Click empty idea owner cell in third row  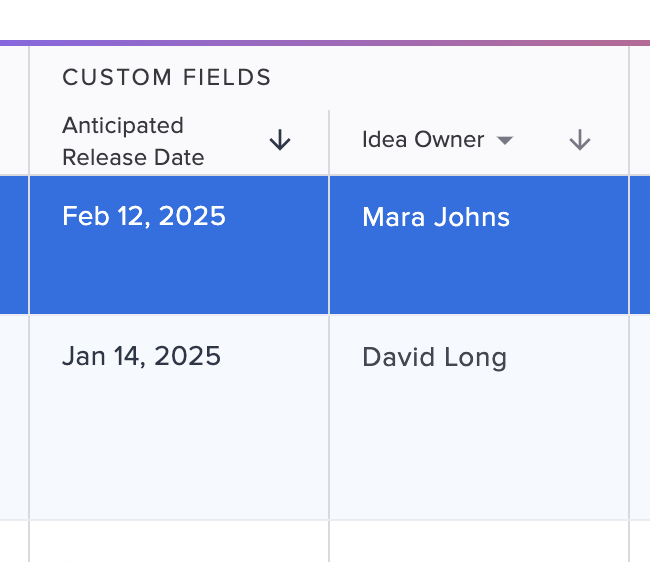479,541
